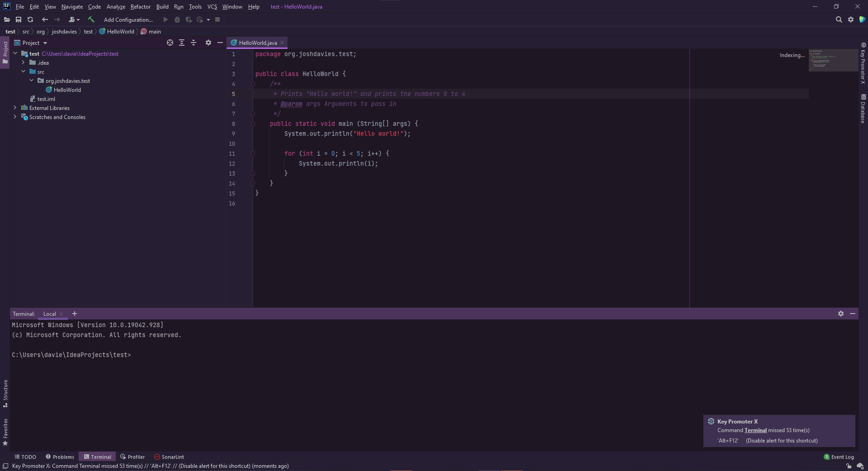Open the Project view dropdown
Image resolution: width=868 pixels, height=471 pixels.
tap(45, 43)
